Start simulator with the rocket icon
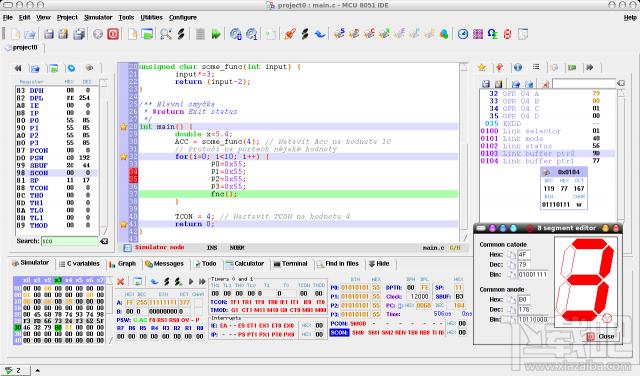 (290, 34)
